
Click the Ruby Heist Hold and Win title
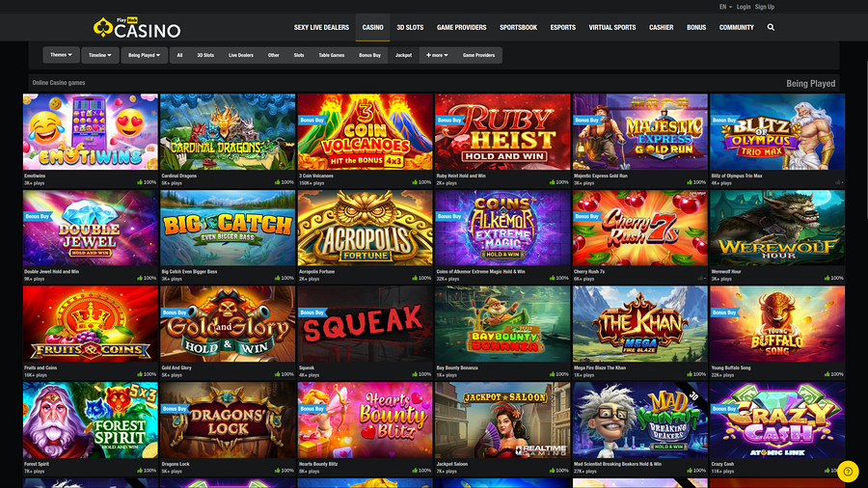[x=461, y=176]
